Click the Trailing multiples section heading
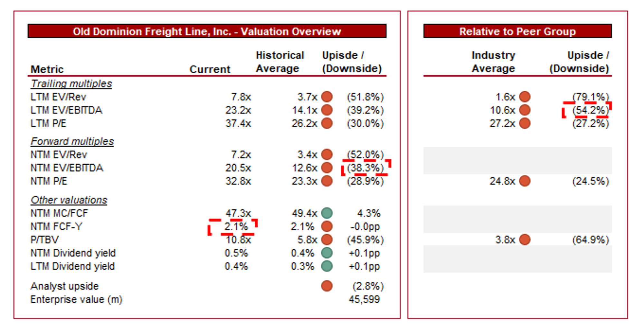644x331 pixels. pos(71,84)
